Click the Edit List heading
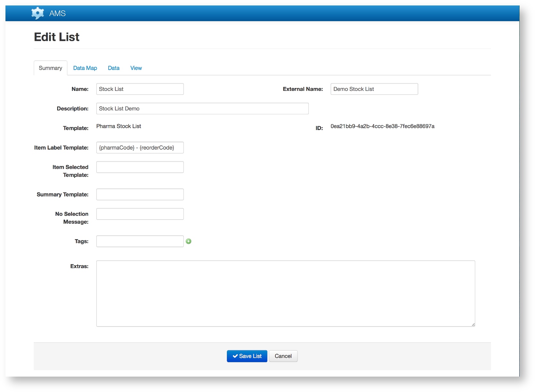The image size is (535, 392). tap(57, 37)
